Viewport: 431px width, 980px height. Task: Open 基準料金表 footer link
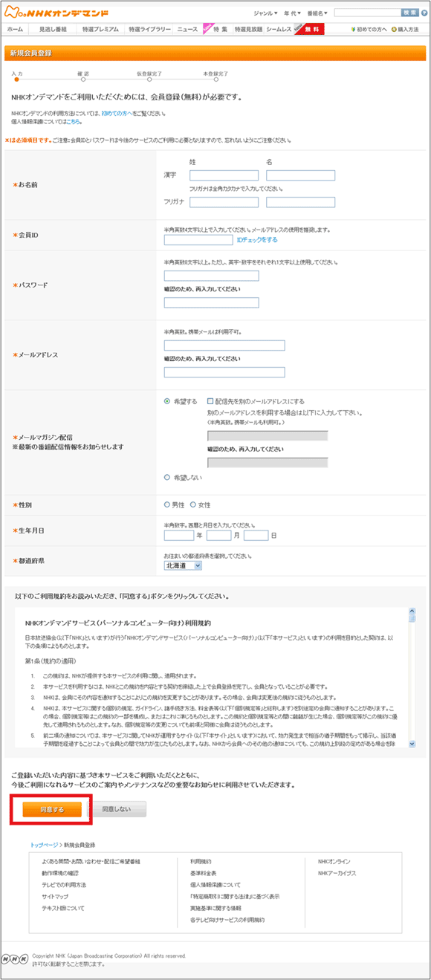(204, 872)
